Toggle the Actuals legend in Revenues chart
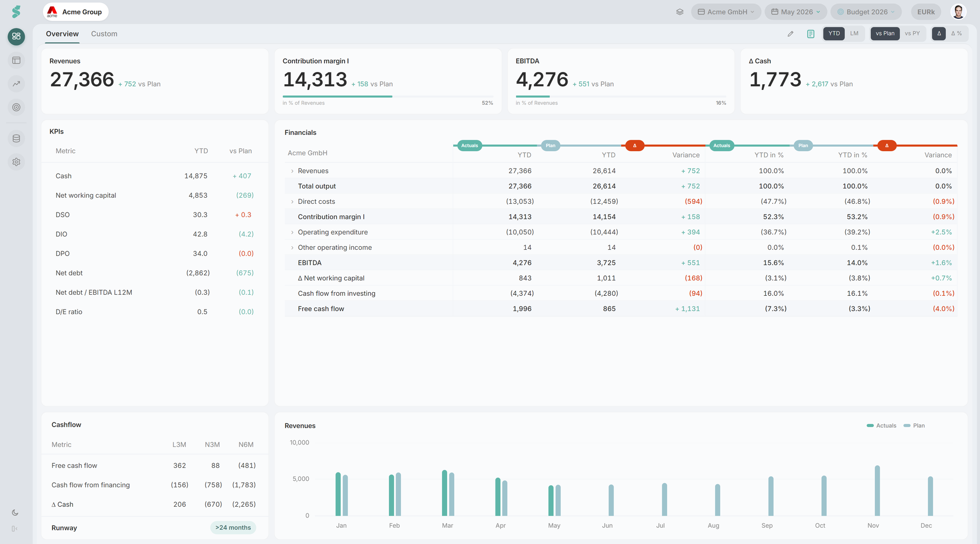The image size is (980, 544). click(x=881, y=425)
